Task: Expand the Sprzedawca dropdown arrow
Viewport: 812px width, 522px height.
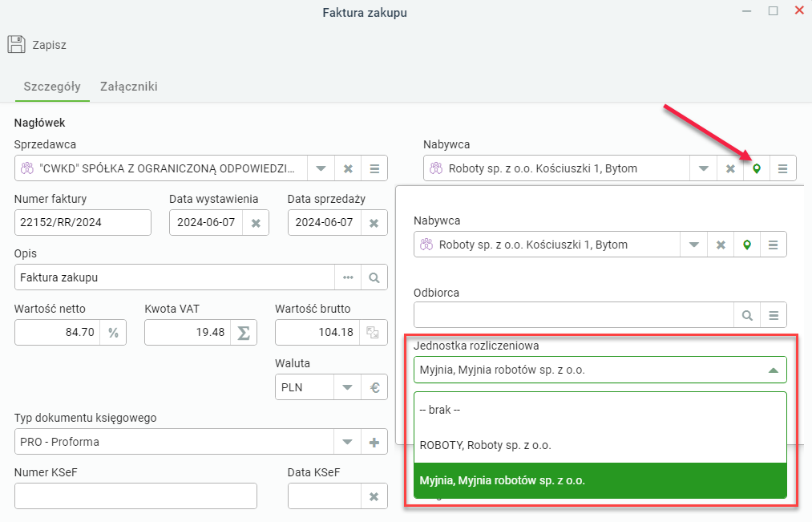Action: coord(321,169)
